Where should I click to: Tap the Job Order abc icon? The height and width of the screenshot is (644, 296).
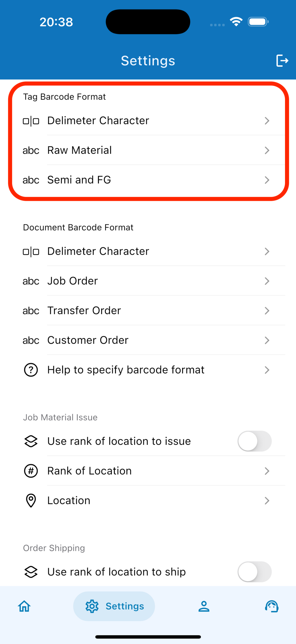pyautogui.click(x=31, y=281)
